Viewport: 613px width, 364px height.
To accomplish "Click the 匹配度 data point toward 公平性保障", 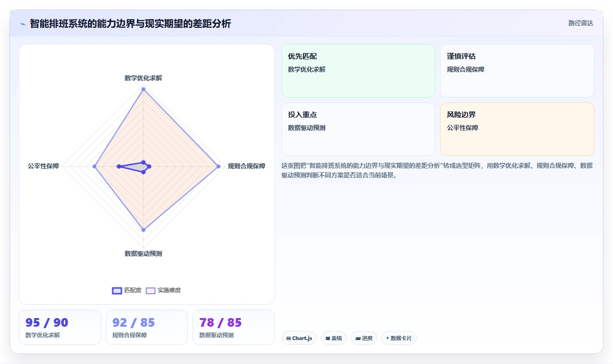I will point(119,166).
